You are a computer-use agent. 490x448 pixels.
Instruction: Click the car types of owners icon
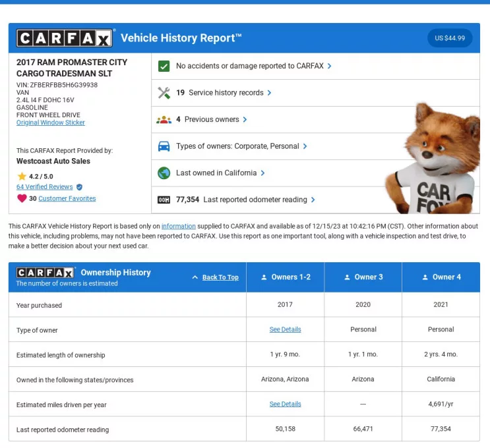pyautogui.click(x=164, y=146)
